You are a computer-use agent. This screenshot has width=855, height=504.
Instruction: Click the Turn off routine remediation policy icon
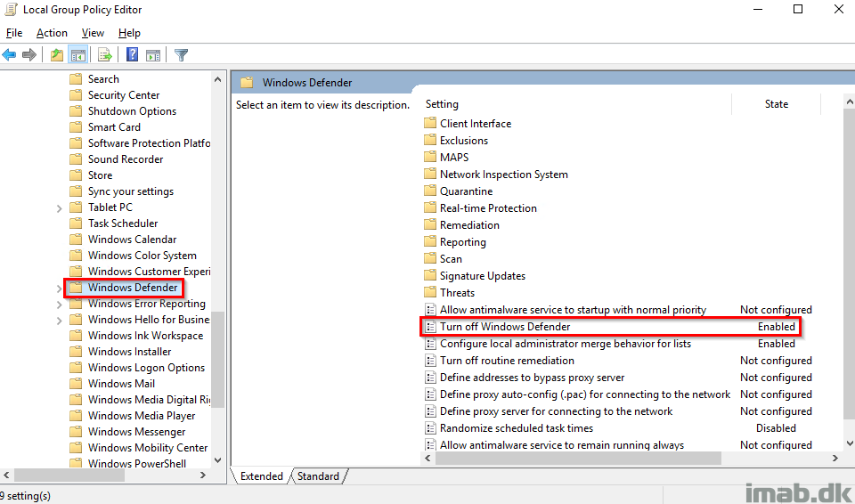point(431,361)
